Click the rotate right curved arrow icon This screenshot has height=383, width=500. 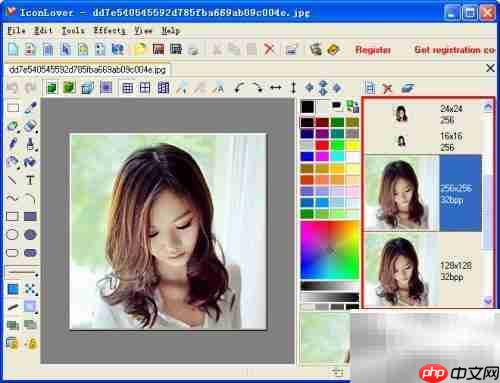[x=257, y=88]
